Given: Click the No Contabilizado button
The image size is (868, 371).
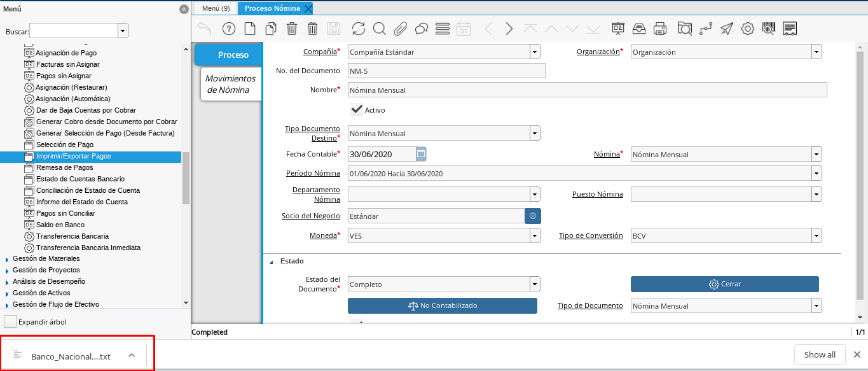Looking at the screenshot, I should point(443,306).
